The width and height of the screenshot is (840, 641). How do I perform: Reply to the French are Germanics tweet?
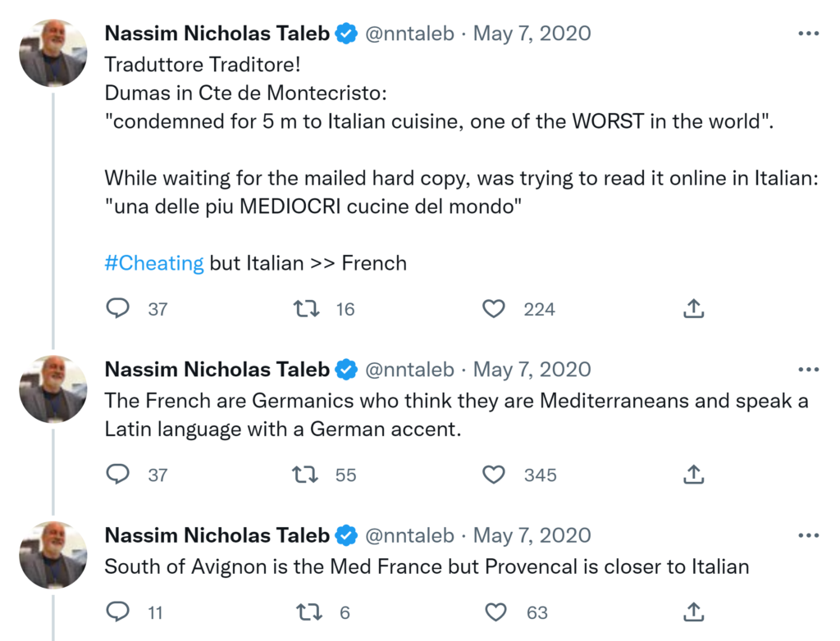119,475
